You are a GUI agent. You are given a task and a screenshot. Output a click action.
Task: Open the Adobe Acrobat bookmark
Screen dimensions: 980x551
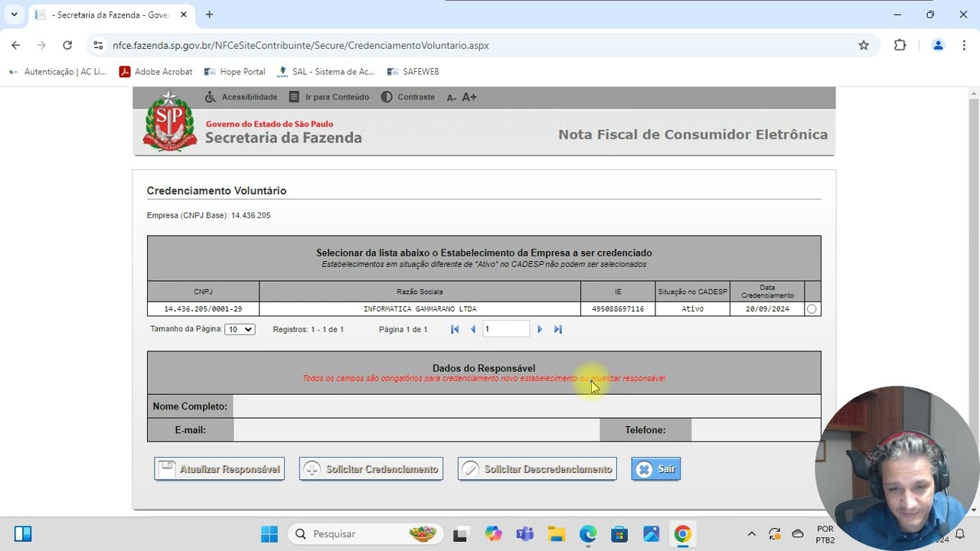click(156, 71)
